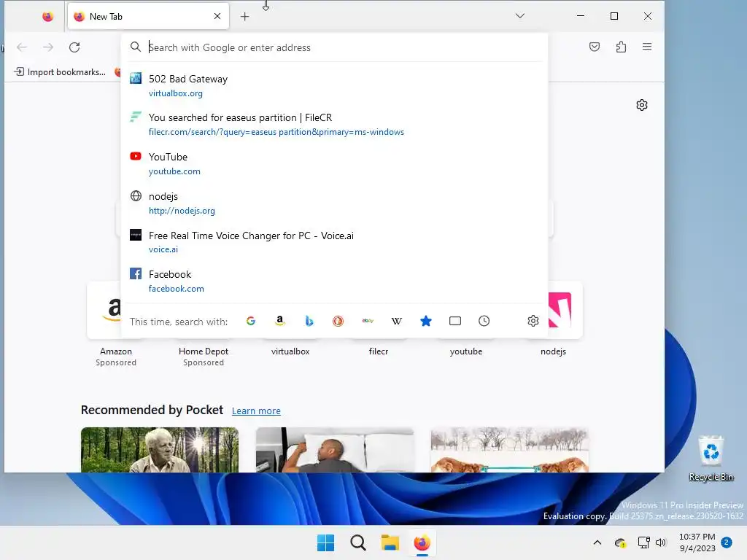
Task: Click the Learn more Pocket link
Action: [256, 411]
